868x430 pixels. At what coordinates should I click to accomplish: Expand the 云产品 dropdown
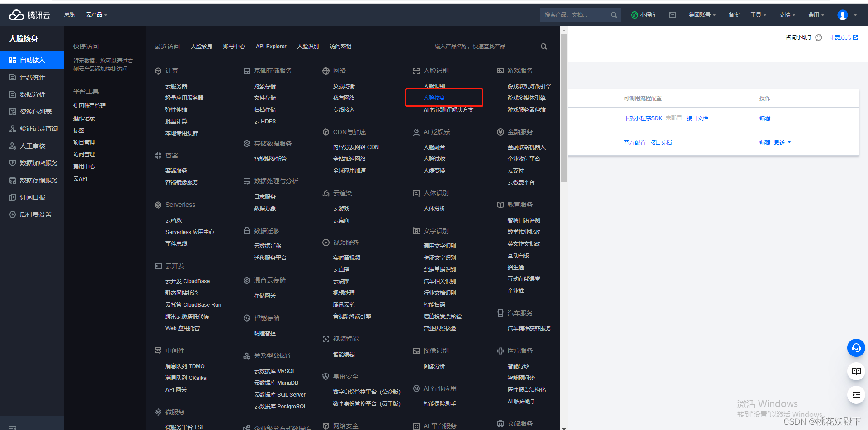tap(97, 15)
